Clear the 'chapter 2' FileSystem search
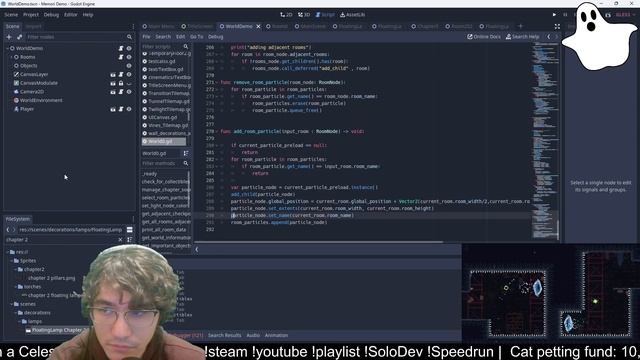The image size is (640, 360). point(120,240)
